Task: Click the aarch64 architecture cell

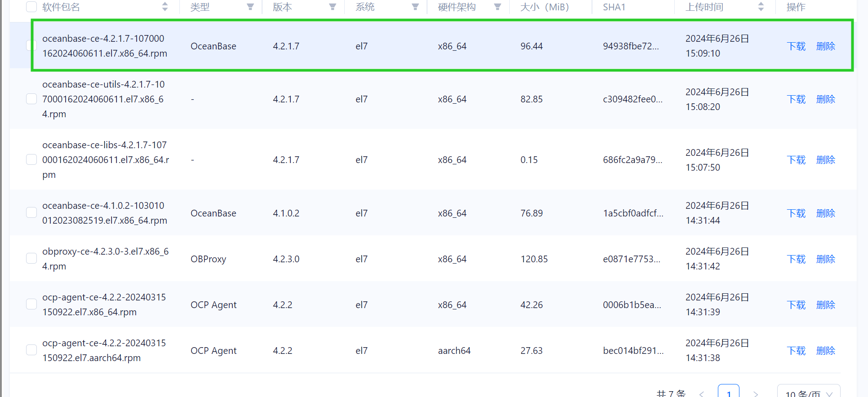Action: point(454,351)
